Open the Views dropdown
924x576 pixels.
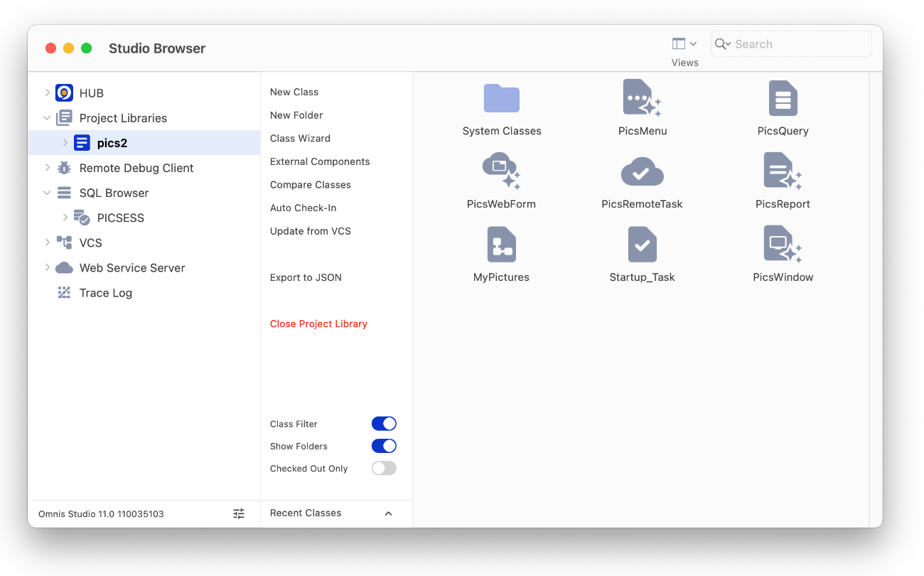point(684,44)
